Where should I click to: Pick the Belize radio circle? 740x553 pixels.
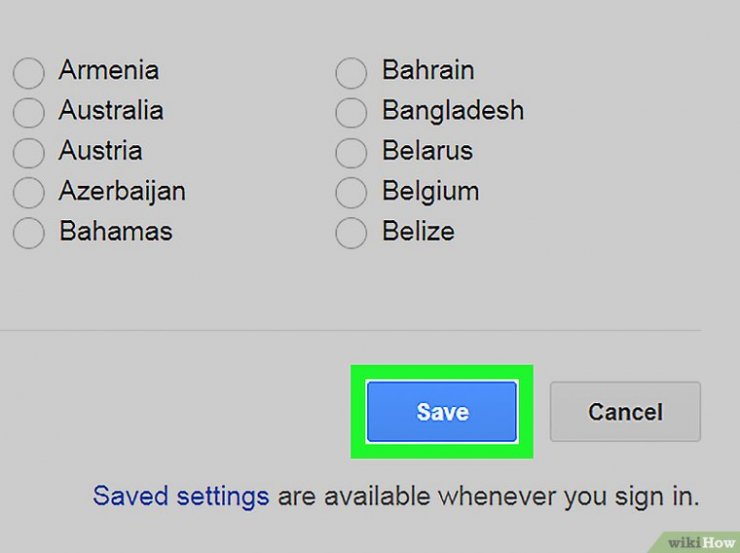tap(351, 233)
